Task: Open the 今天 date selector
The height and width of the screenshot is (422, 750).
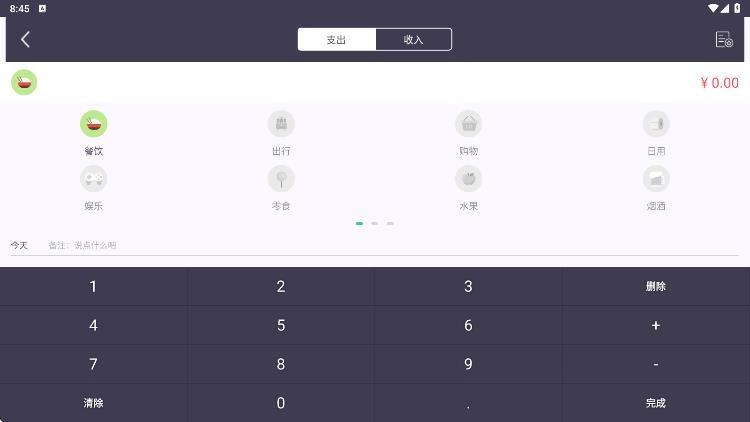Action: point(20,245)
